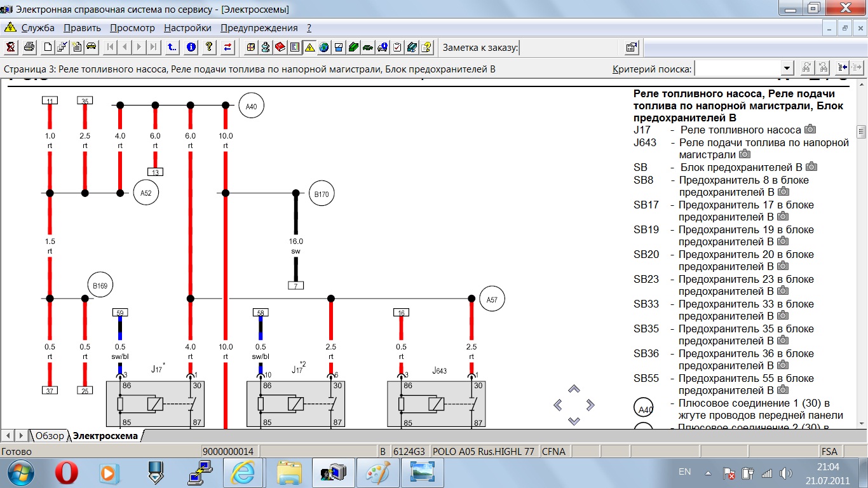This screenshot has width=868, height=488.
Task: Toggle the yellow warning triangle wiring view
Action: tap(309, 47)
